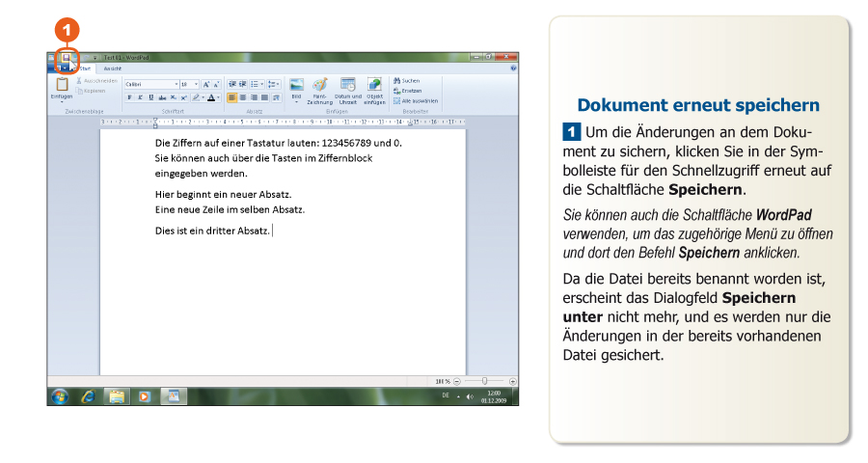Click the Windows Start orb
868x463 pixels.
[60, 396]
